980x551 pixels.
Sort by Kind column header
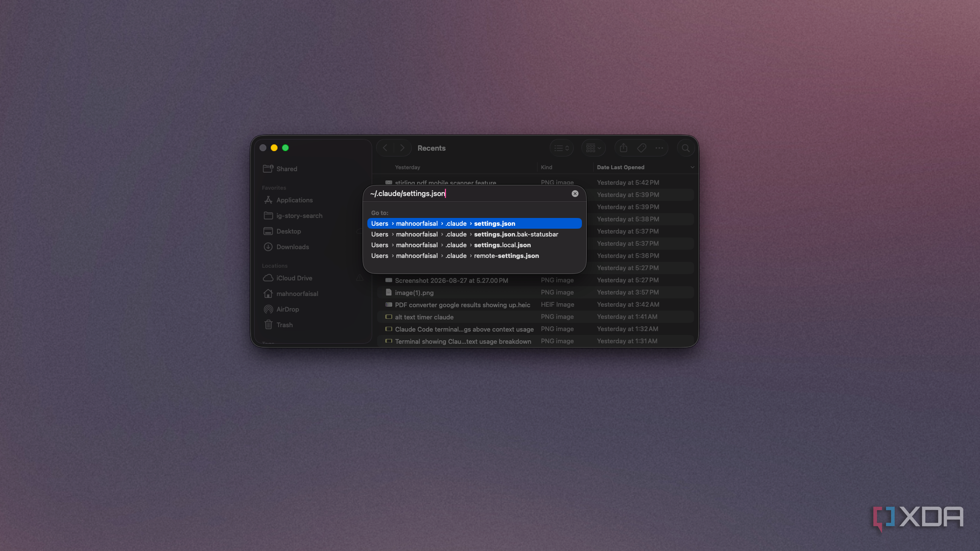coord(546,167)
